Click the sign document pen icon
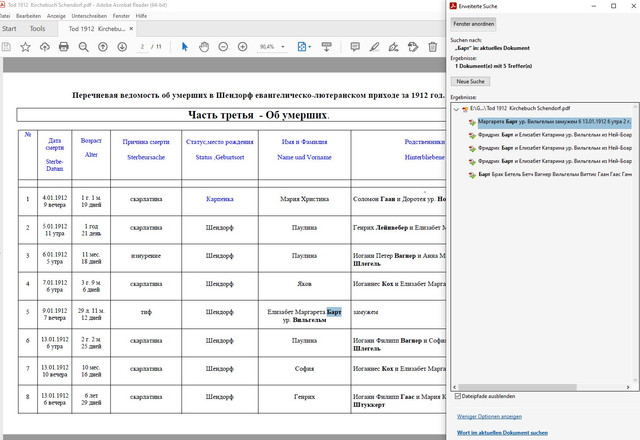The height and width of the screenshot is (440, 640). coord(393,47)
